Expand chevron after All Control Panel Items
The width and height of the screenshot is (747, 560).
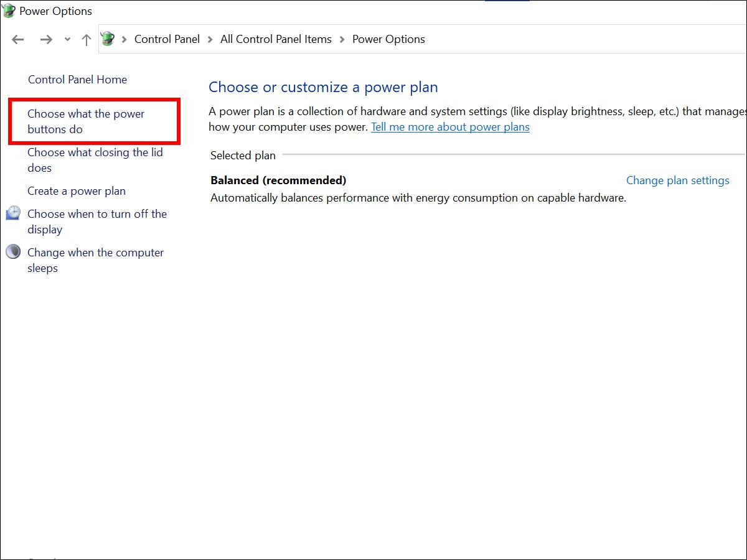(x=342, y=39)
